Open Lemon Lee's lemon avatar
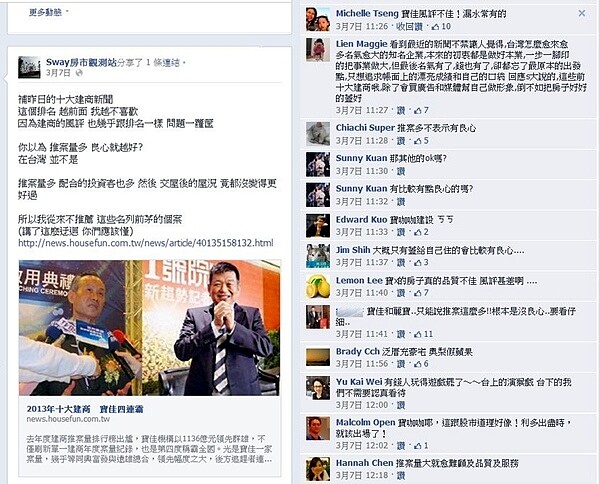Viewport: 600px width, 484px height. (x=318, y=286)
